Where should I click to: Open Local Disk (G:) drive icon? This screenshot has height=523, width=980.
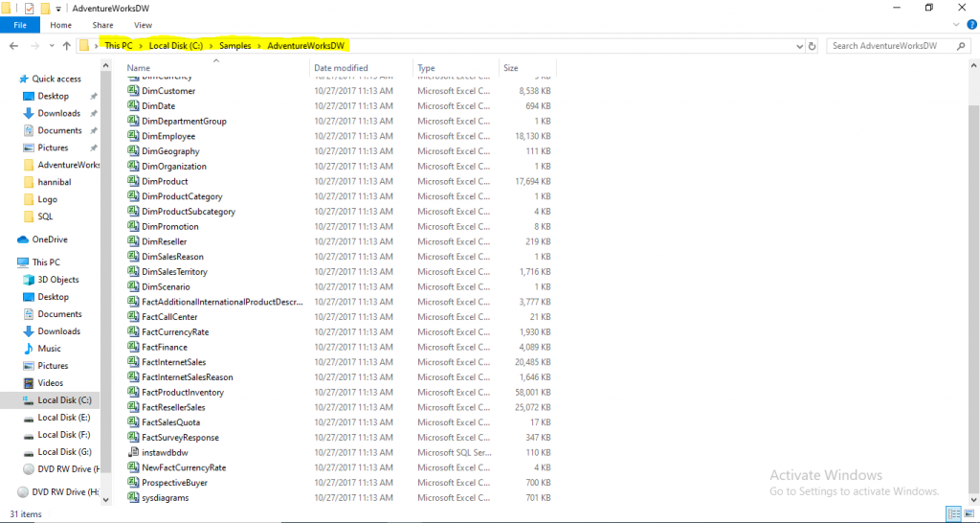[28, 452]
